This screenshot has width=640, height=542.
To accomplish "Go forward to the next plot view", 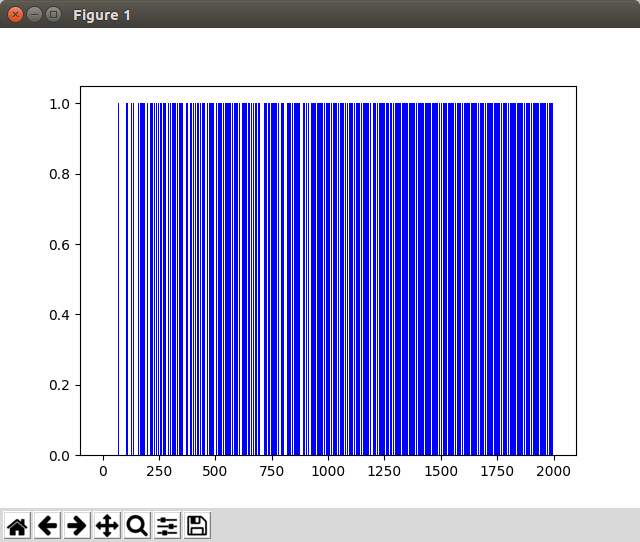I will click(x=77, y=525).
